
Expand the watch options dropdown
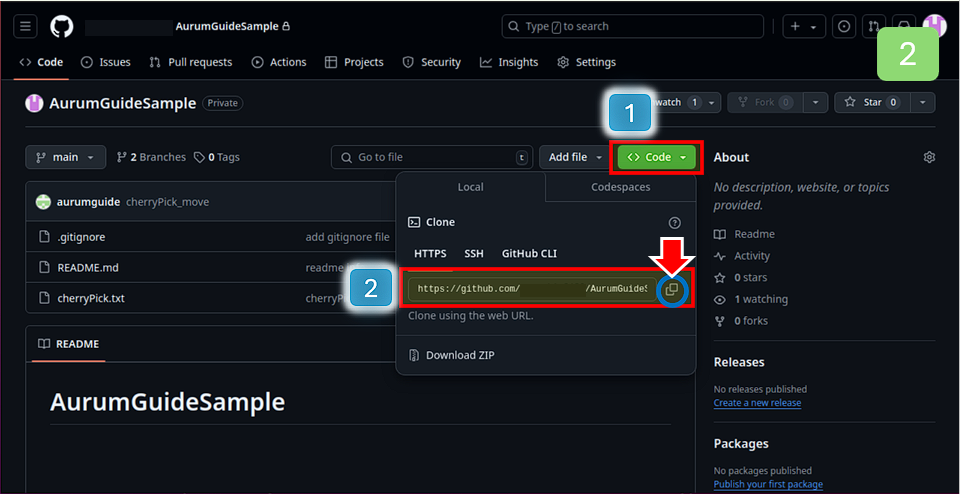point(711,103)
